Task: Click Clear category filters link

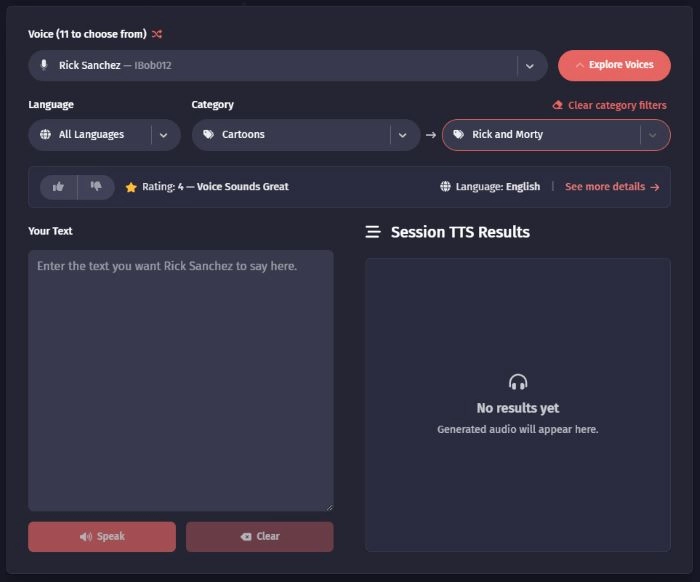Action: point(609,105)
